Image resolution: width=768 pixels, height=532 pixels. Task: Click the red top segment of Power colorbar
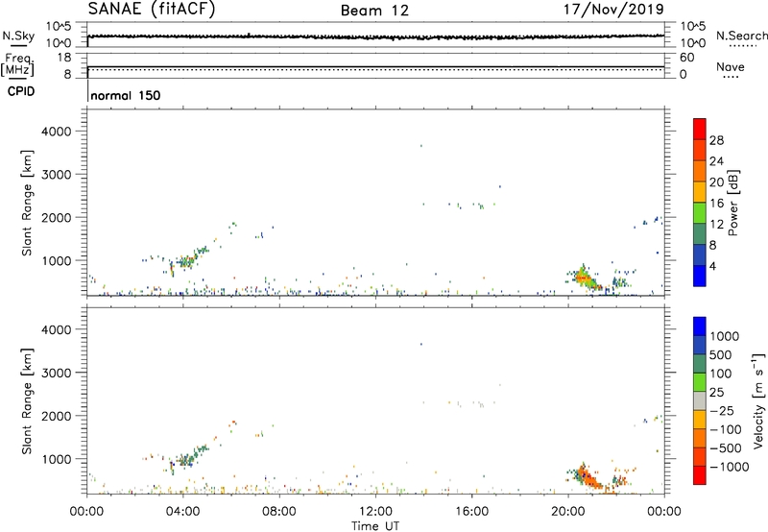coord(700,129)
